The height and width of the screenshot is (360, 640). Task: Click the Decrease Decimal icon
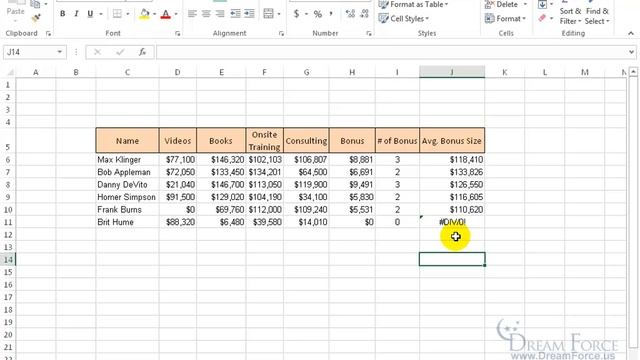364,14
